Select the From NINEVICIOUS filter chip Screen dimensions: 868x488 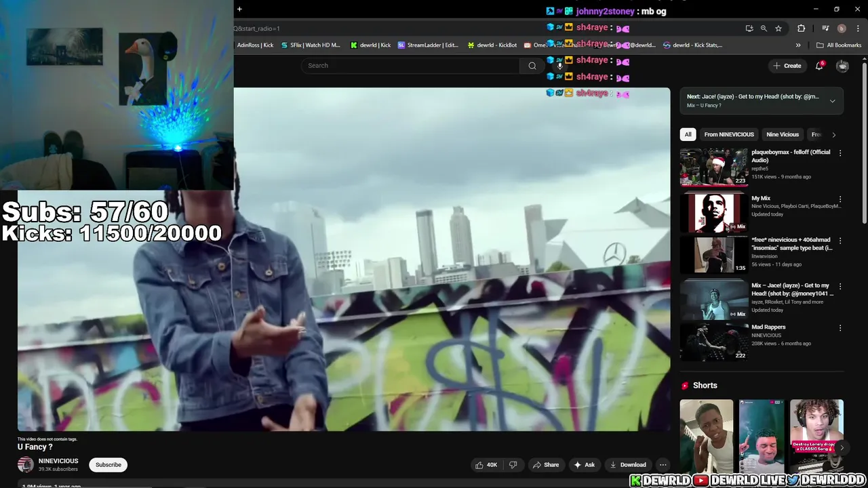coord(729,135)
